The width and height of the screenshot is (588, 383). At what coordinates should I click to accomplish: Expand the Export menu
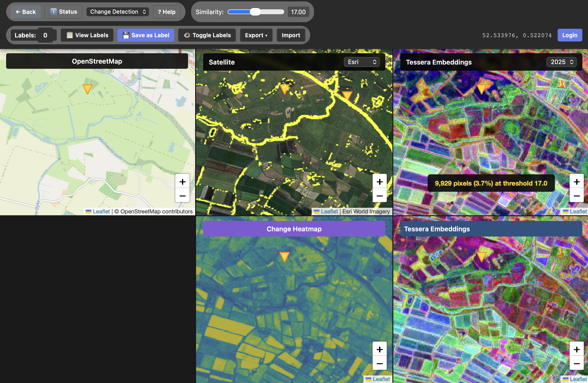[x=256, y=35]
